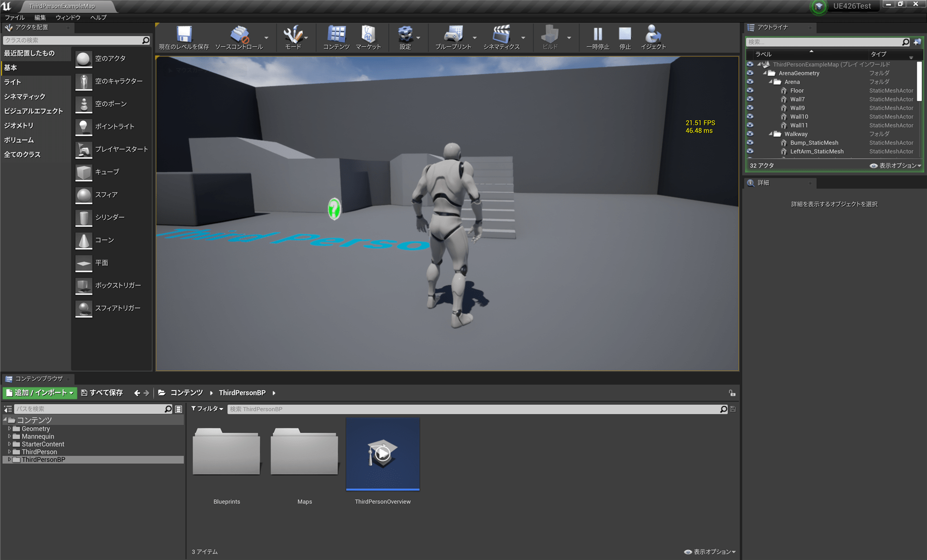The width and height of the screenshot is (927, 560).
Task: Click the outliner search (検索) field
Action: pos(829,42)
